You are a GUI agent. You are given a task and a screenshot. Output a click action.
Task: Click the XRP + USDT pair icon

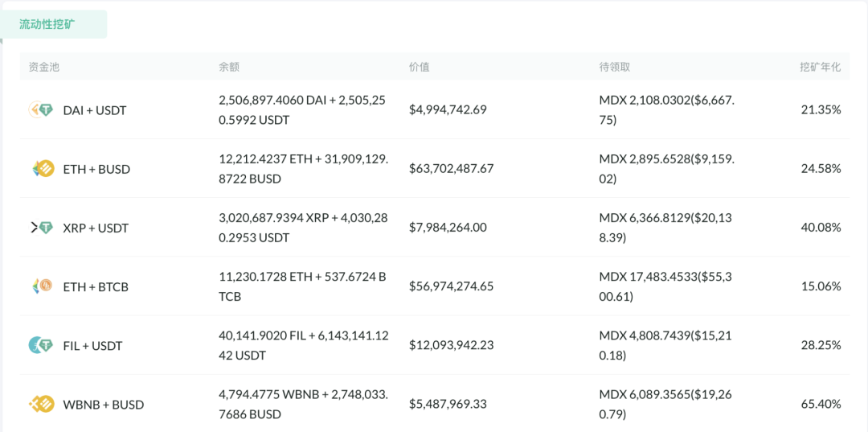41,228
